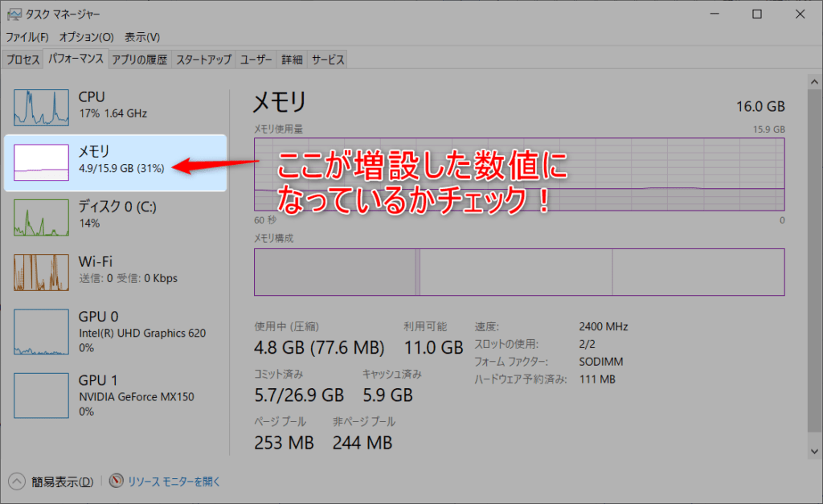Close the Task Manager window

(x=800, y=14)
